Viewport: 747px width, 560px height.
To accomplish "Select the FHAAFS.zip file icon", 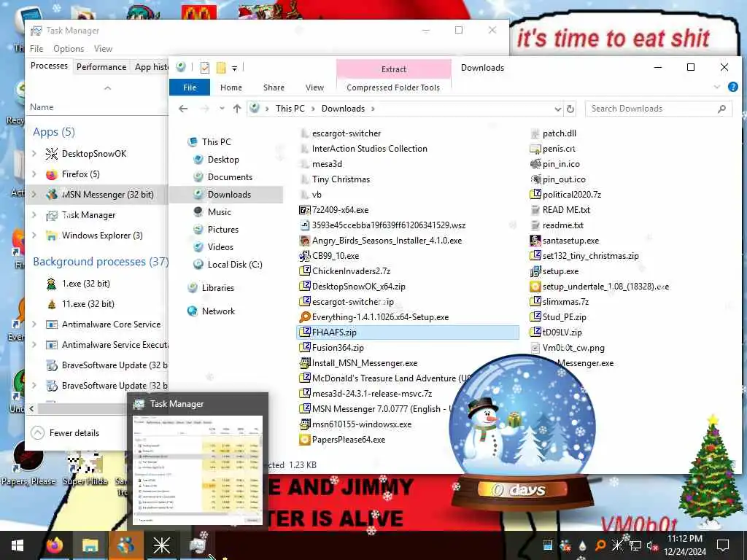I will coord(305,332).
